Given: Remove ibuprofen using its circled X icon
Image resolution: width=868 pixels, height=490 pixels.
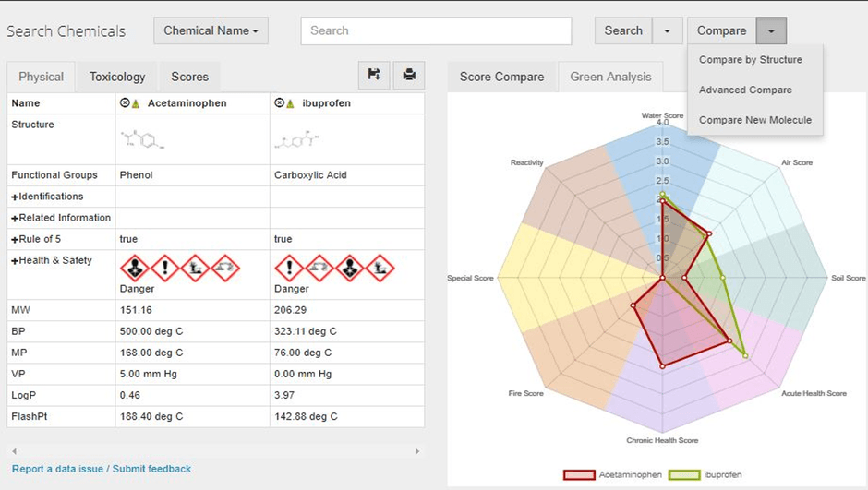Looking at the screenshot, I should click(279, 103).
